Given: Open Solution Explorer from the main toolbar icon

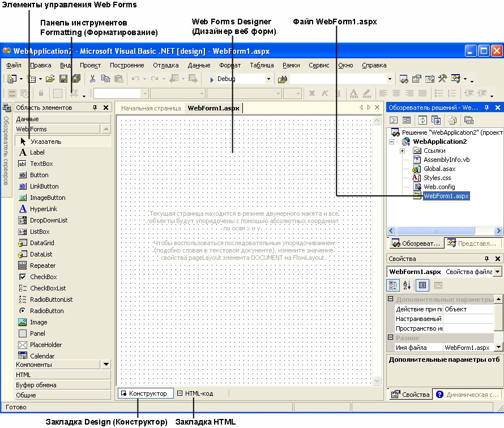Looking at the screenshot, I should click(x=404, y=79).
